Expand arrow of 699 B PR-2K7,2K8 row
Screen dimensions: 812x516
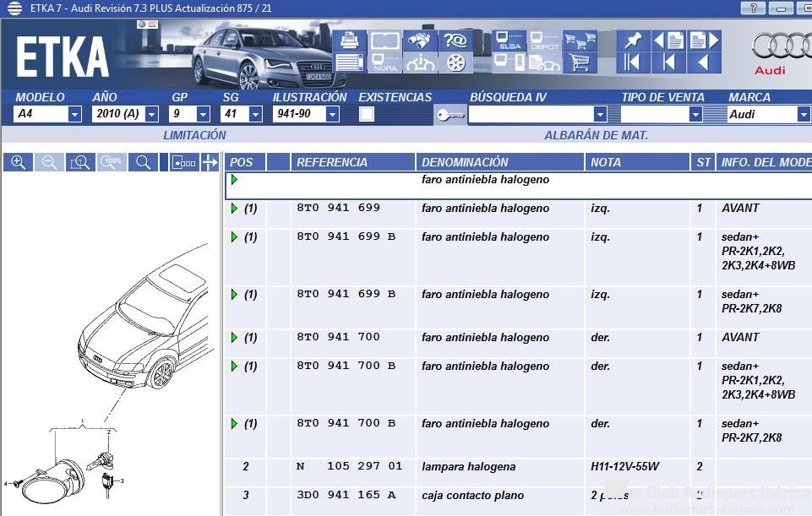(234, 295)
